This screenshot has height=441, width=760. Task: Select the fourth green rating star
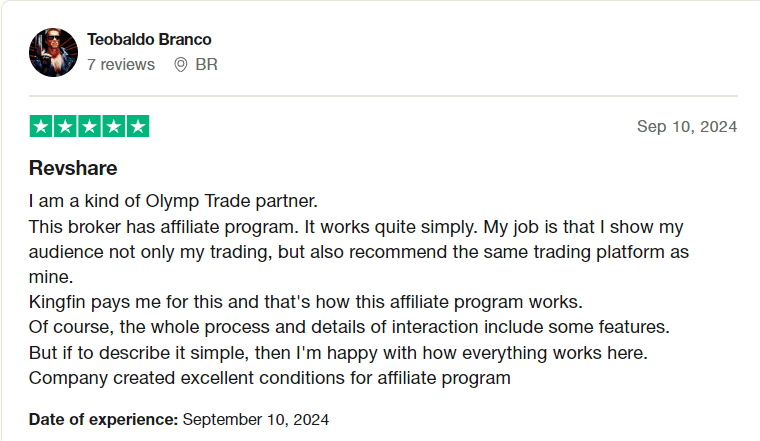coord(113,126)
